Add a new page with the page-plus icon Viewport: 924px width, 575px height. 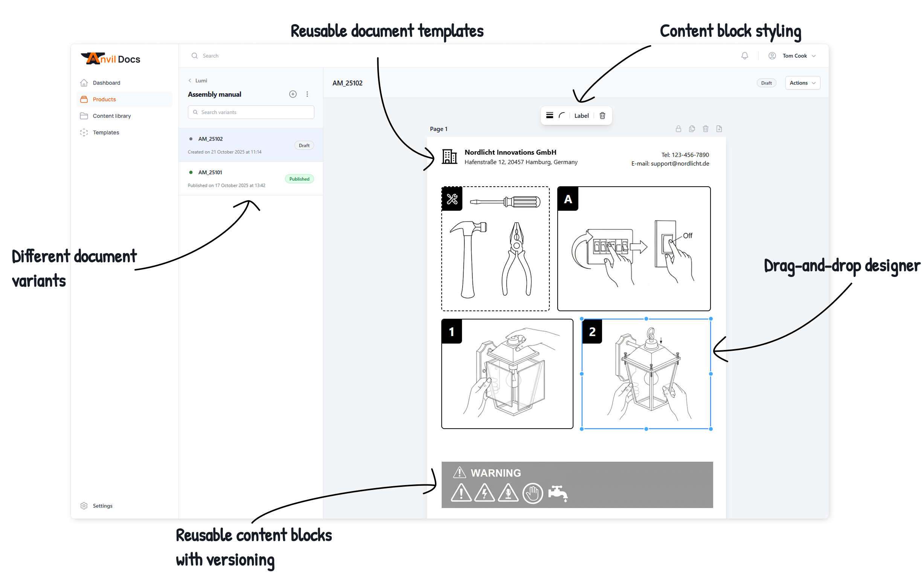(x=719, y=129)
